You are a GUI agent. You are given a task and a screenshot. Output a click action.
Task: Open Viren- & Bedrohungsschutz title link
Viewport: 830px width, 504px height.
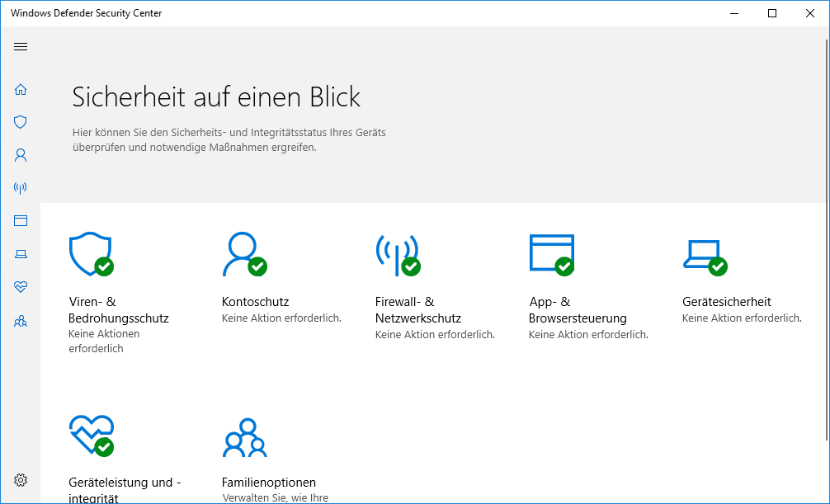point(119,309)
